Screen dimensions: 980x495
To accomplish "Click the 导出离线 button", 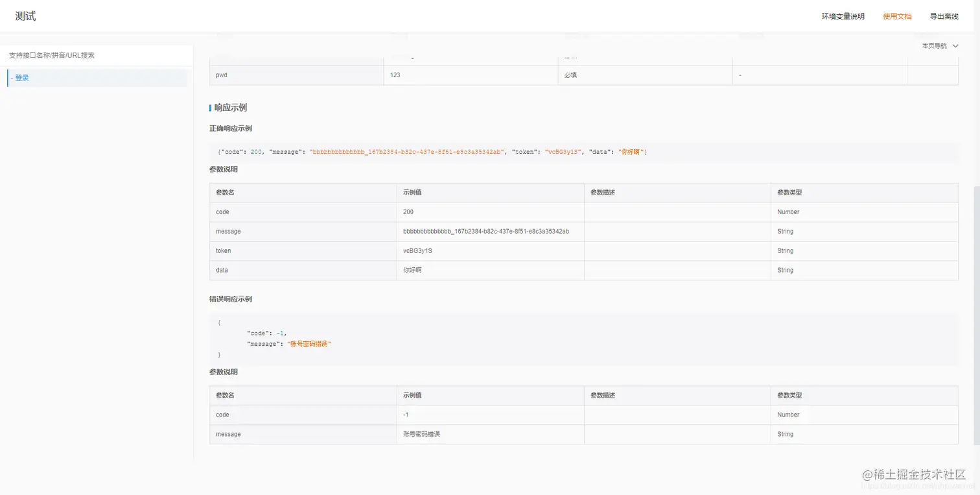I will click(x=944, y=16).
